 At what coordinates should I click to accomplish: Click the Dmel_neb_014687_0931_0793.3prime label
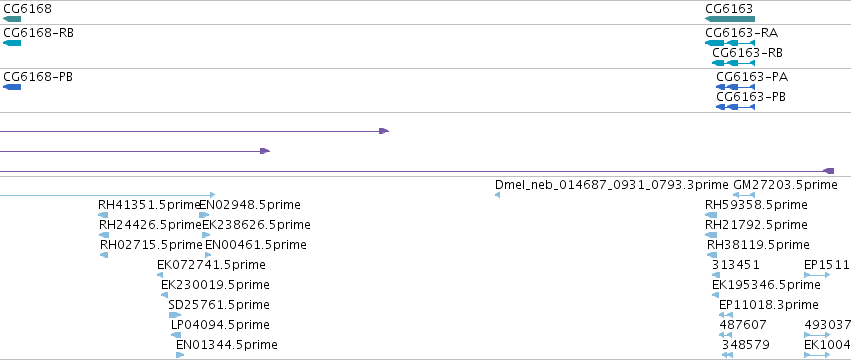tap(612, 185)
